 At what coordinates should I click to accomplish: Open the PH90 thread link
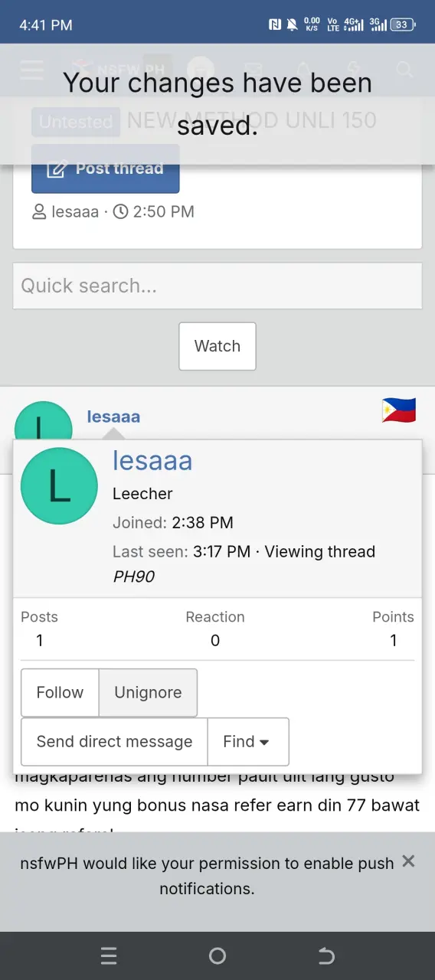134,577
